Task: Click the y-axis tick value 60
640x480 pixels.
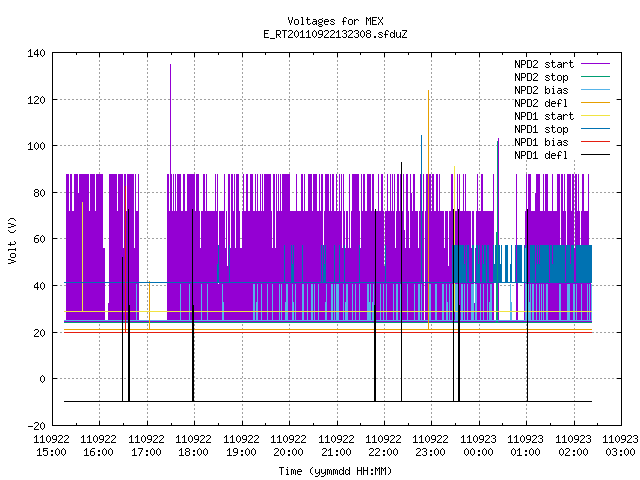Action: click(39, 239)
